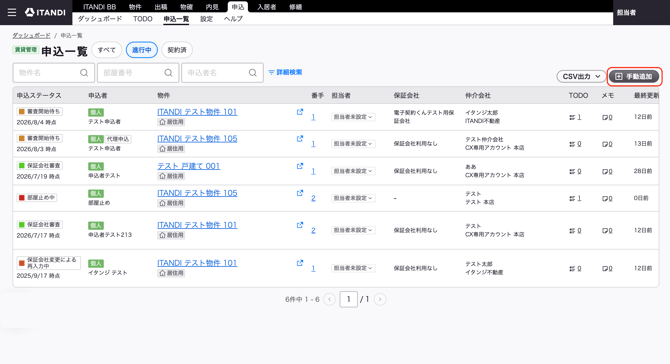Open the ヘルプ submenu item
Screen dimensions: 670x364
[x=233, y=19]
